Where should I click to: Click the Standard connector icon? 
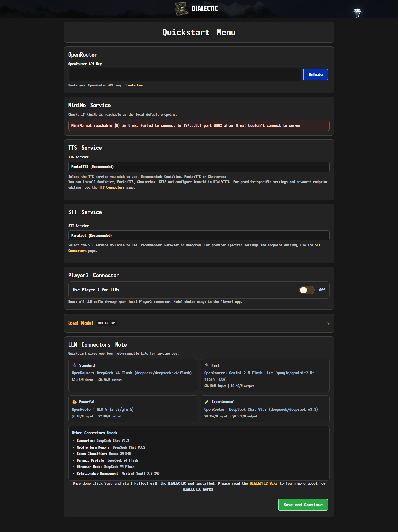click(x=74, y=365)
